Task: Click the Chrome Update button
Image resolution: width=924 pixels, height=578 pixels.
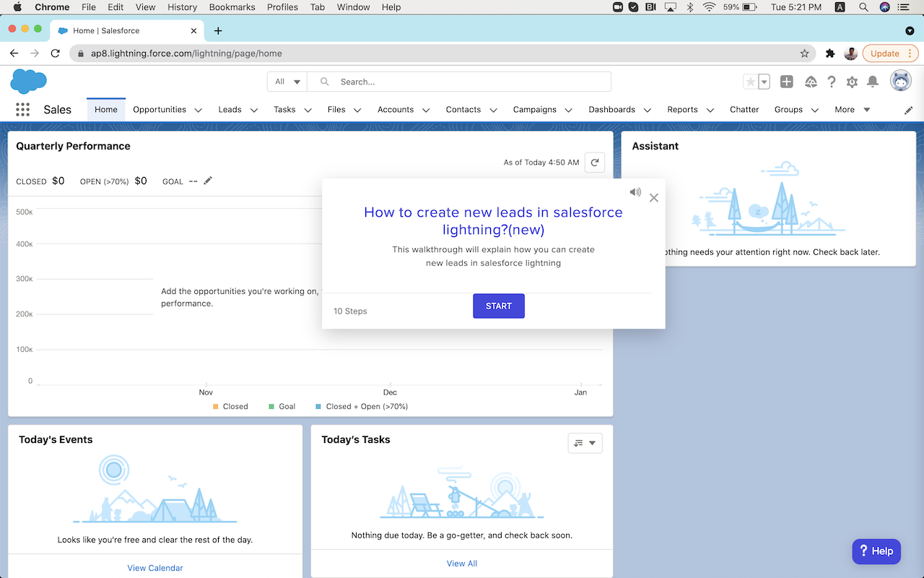Action: (x=885, y=53)
